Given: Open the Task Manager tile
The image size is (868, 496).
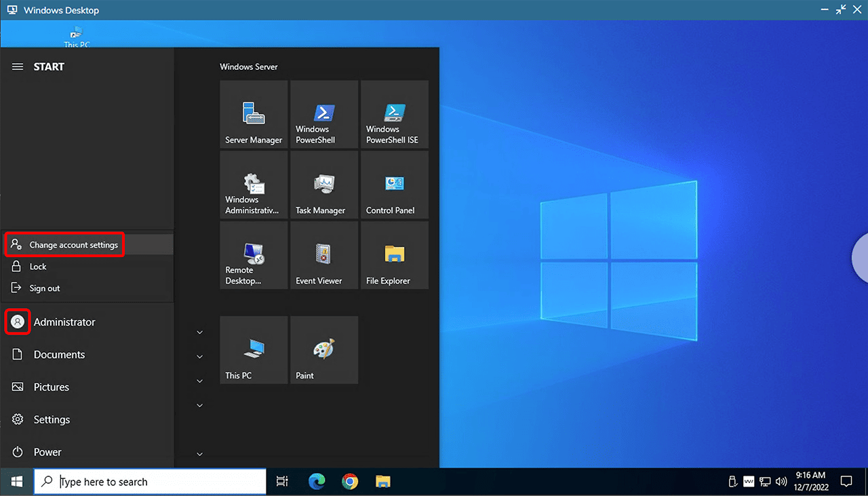Looking at the screenshot, I should coord(324,185).
